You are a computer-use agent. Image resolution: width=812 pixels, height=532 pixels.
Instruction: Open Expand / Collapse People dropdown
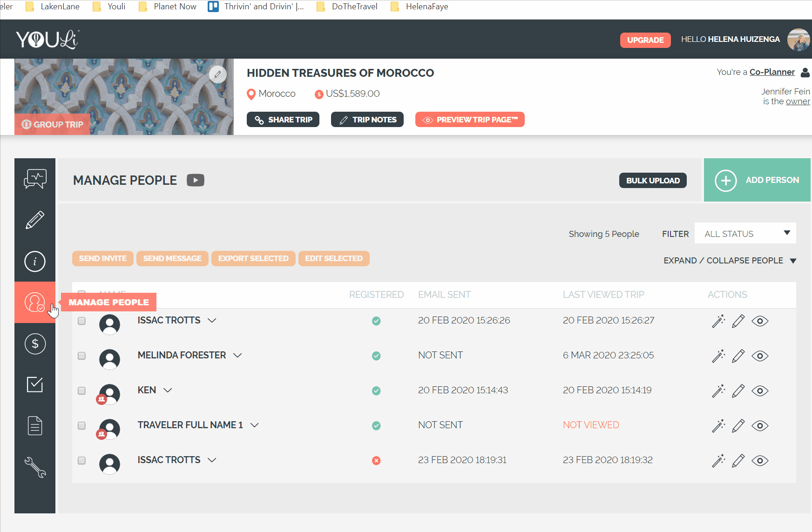pyautogui.click(x=730, y=261)
